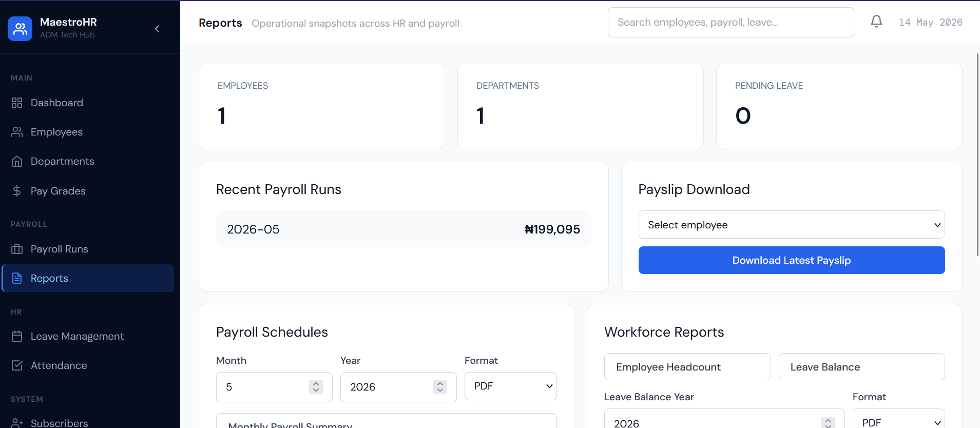Click the Employees count card
The width and height of the screenshot is (980, 428).
pos(322,106)
